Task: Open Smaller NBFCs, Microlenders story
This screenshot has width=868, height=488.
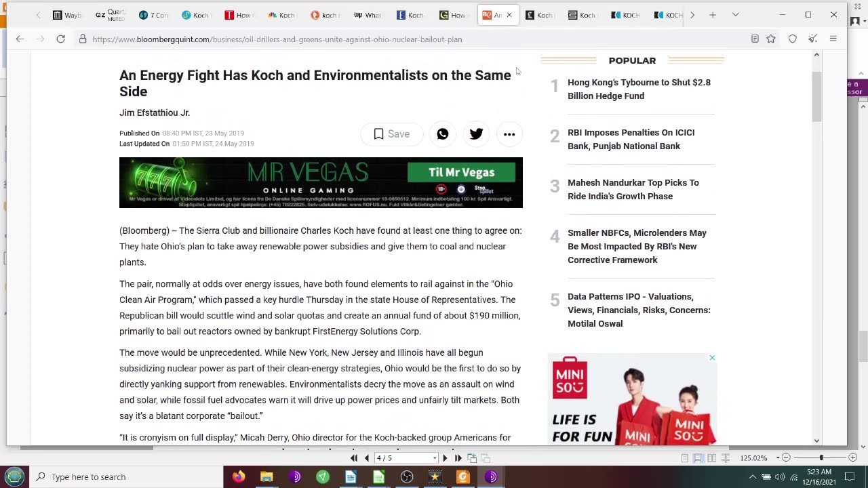Action: click(637, 246)
